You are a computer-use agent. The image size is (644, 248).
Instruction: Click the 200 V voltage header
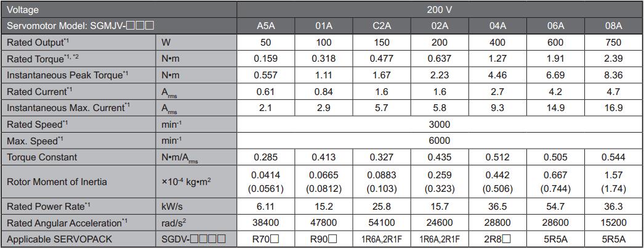[x=439, y=10]
